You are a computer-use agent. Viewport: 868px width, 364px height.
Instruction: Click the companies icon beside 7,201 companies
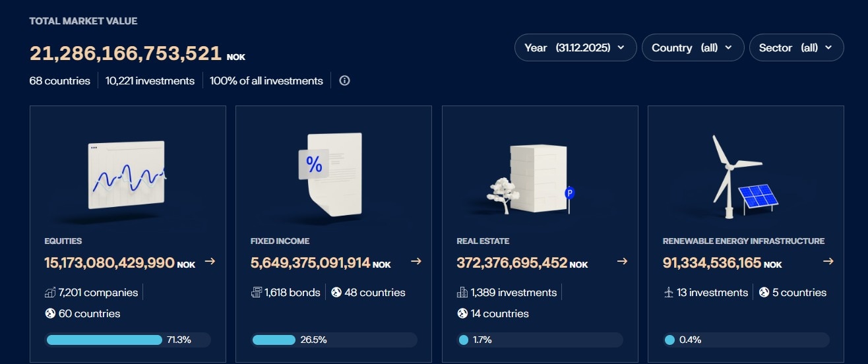pyautogui.click(x=50, y=292)
